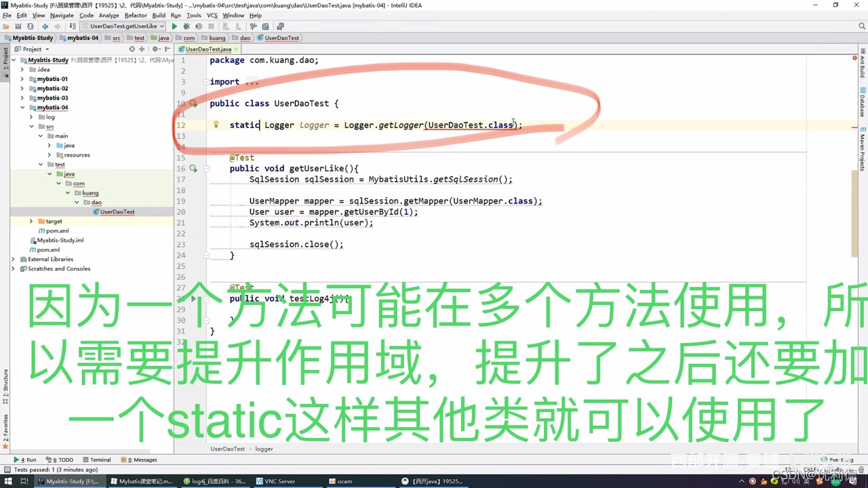
Task: Click the error stripe indicator atop editor scrollbar
Action: (x=854, y=58)
